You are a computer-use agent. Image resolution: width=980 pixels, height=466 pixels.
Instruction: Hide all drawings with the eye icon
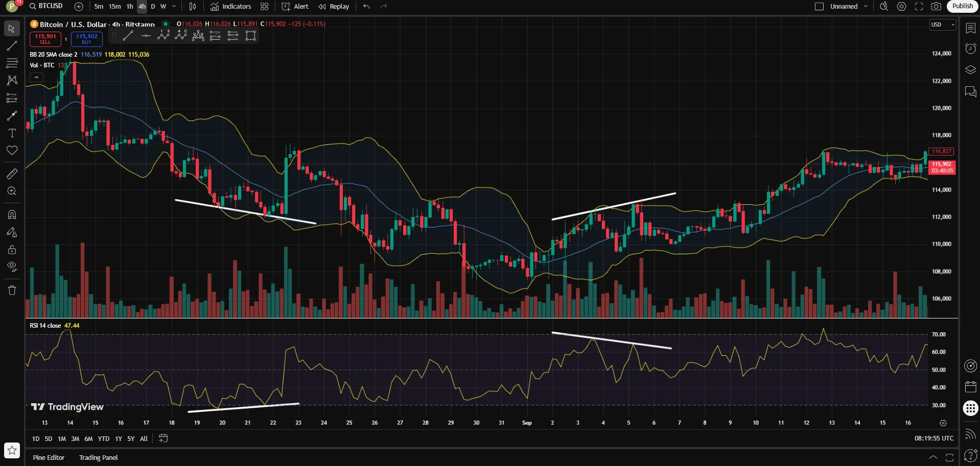(12, 266)
